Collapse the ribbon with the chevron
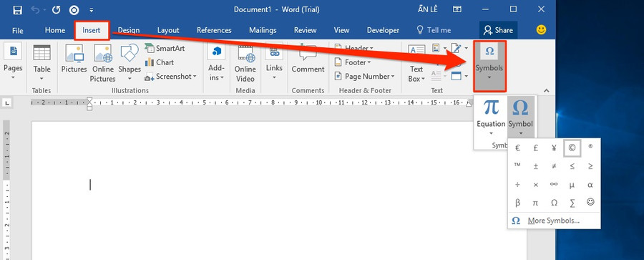 pyautogui.click(x=546, y=90)
